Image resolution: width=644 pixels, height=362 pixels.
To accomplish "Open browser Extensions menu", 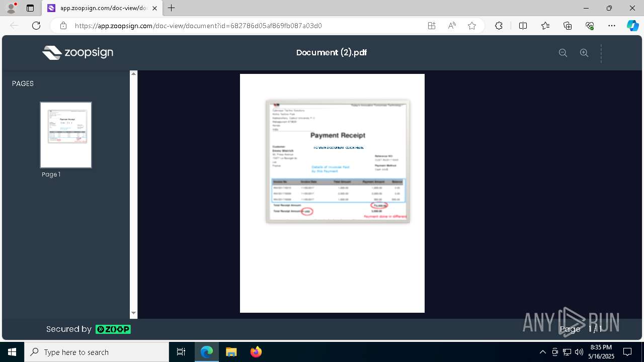I will pos(499,26).
